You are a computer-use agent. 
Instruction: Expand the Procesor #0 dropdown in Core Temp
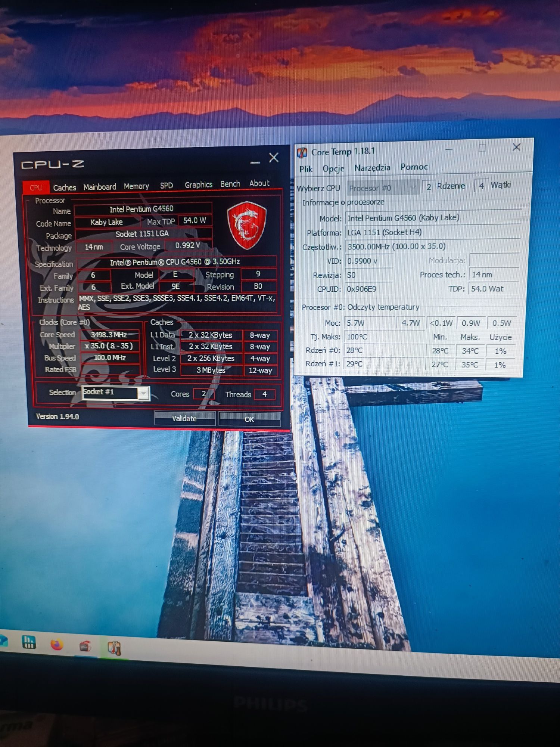tap(413, 187)
